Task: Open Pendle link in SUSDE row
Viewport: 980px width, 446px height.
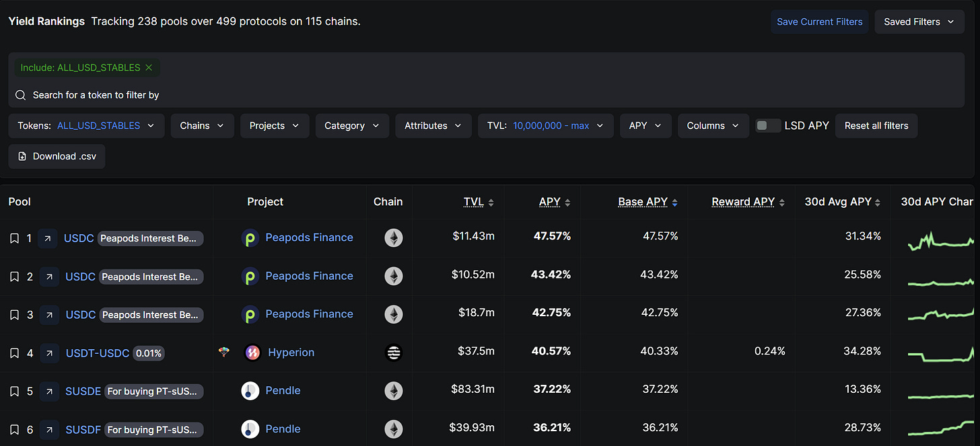Action: [283, 391]
